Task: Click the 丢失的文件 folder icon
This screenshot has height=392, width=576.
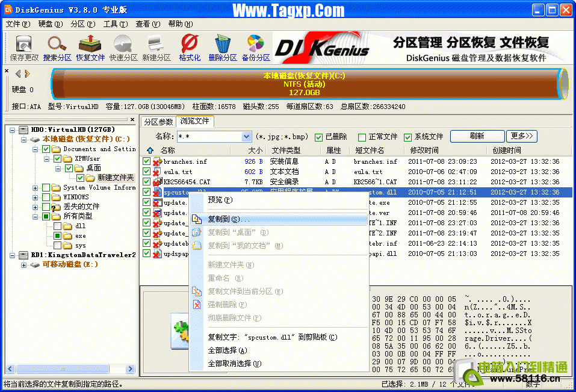Action: (x=56, y=207)
